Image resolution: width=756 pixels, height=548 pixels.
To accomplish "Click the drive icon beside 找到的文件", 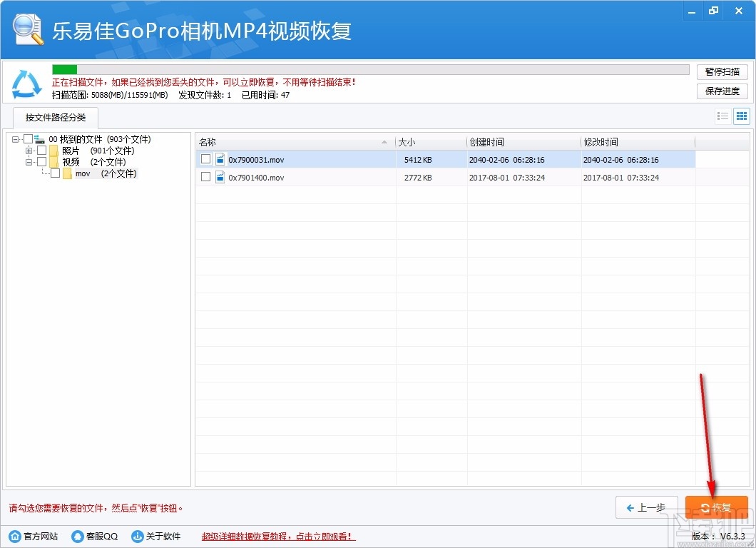I will click(x=39, y=139).
